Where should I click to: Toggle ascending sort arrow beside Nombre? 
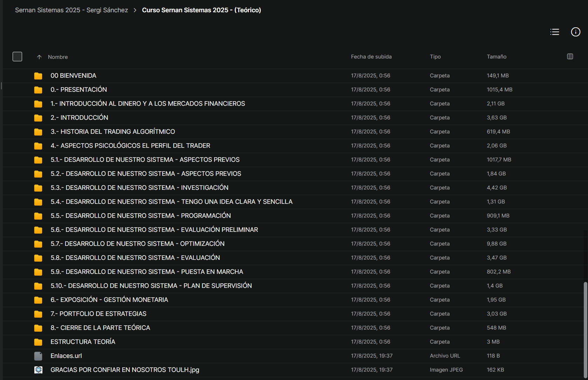(x=39, y=57)
